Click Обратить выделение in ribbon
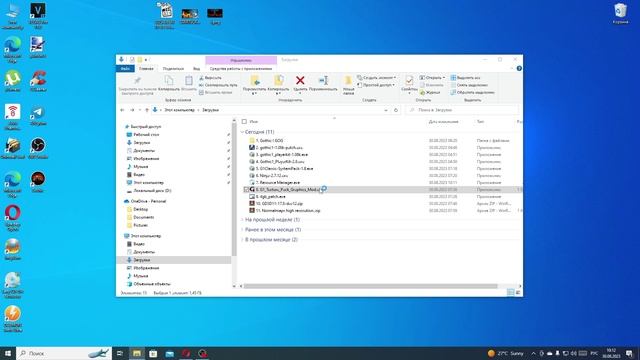The height and width of the screenshot is (360, 640). pos(472,92)
